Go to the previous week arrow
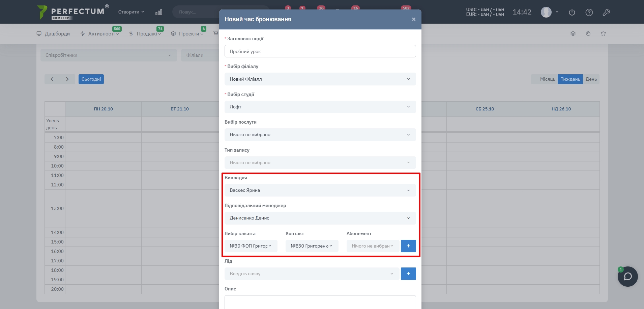 coord(52,79)
